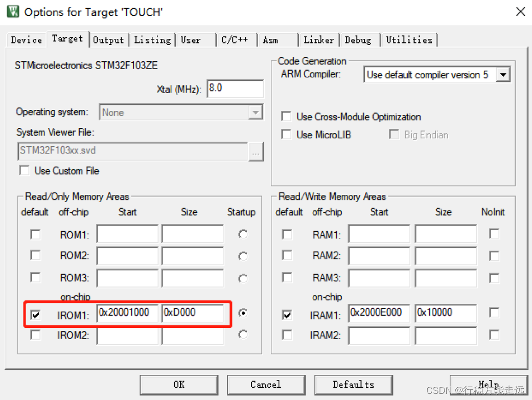
Task: Click the Xtal (MHz) input field
Action: [235, 88]
